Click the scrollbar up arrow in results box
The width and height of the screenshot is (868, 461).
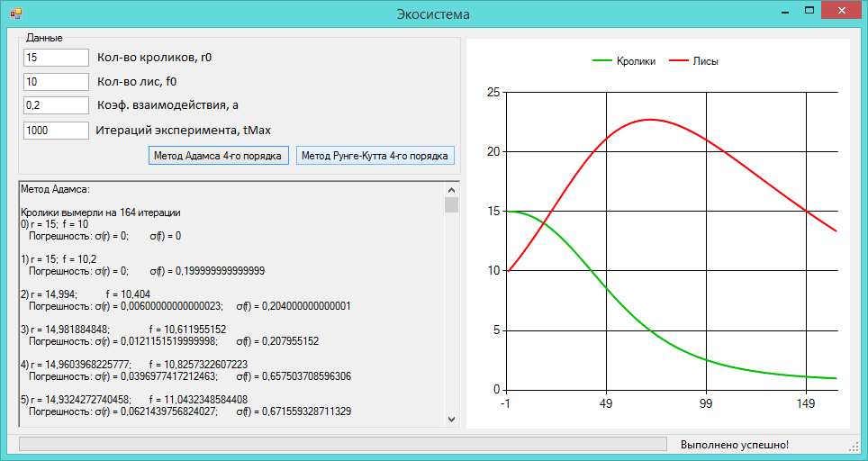452,190
